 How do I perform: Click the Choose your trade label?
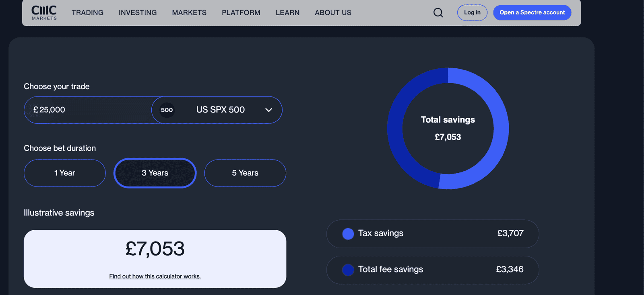[x=57, y=86]
